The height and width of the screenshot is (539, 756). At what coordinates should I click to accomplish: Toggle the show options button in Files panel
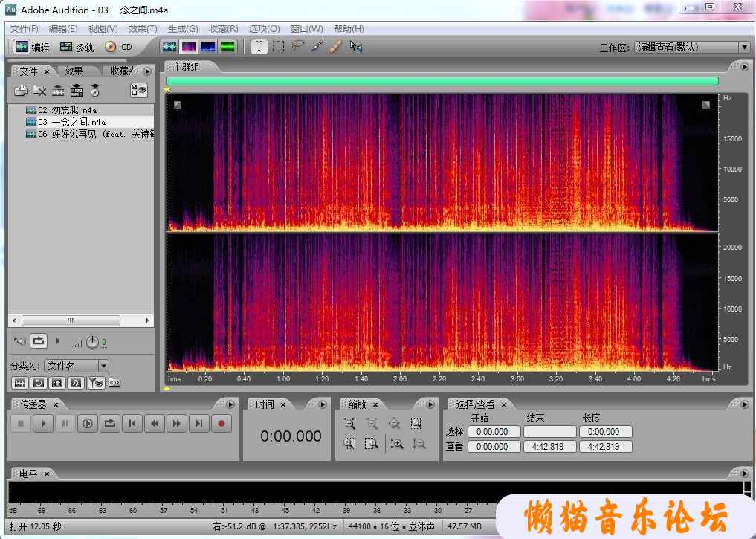coord(139,90)
